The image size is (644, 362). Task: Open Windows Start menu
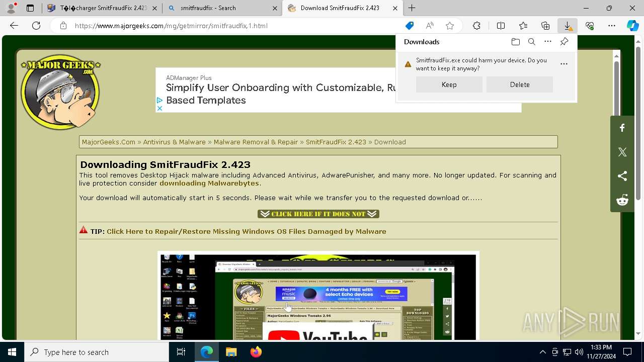pos(12,352)
